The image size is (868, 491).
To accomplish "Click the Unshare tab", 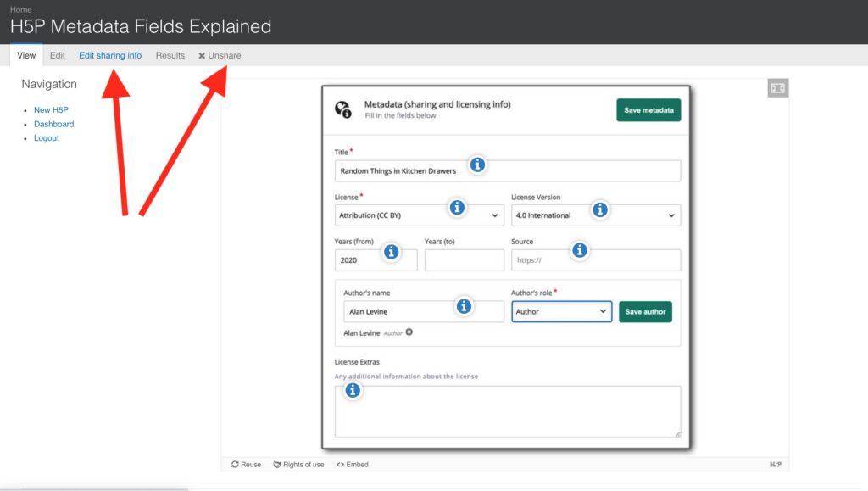I will [220, 55].
